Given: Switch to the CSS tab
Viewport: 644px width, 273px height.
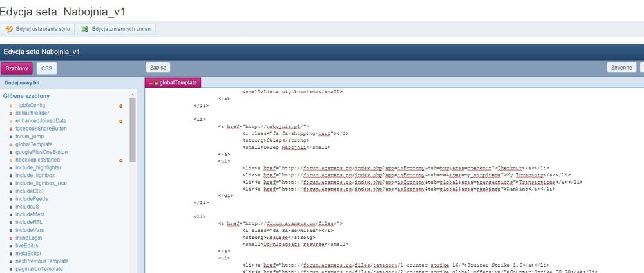Looking at the screenshot, I should pyautogui.click(x=46, y=68).
